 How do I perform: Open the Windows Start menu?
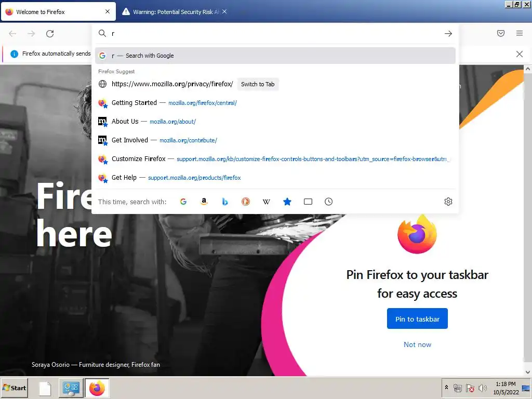click(14, 388)
